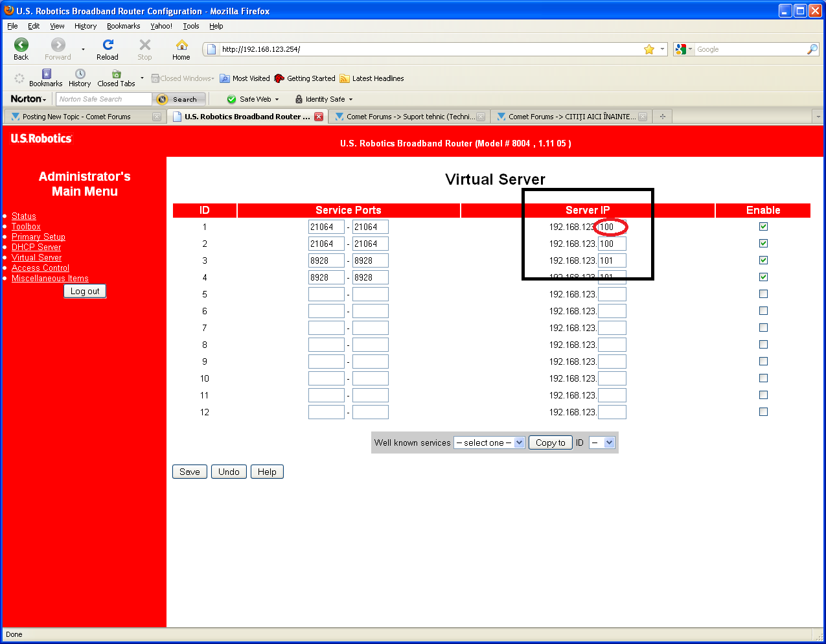The height and width of the screenshot is (644, 826).
Task: Click the Stop loading icon
Action: [145, 45]
